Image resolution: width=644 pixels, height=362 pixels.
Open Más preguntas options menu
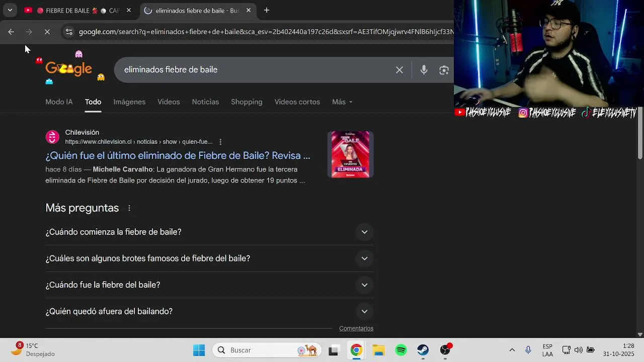click(x=129, y=208)
